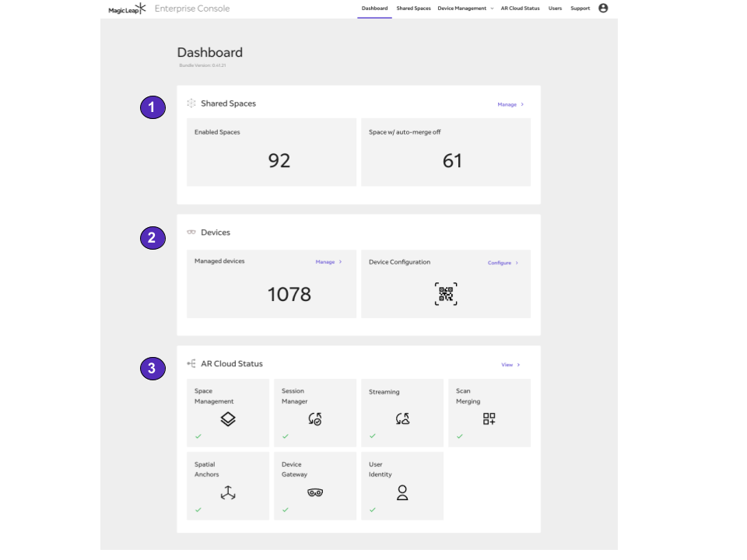Click the Spatial Anchors axis icon
This screenshot has width=747, height=560.
pos(228,492)
